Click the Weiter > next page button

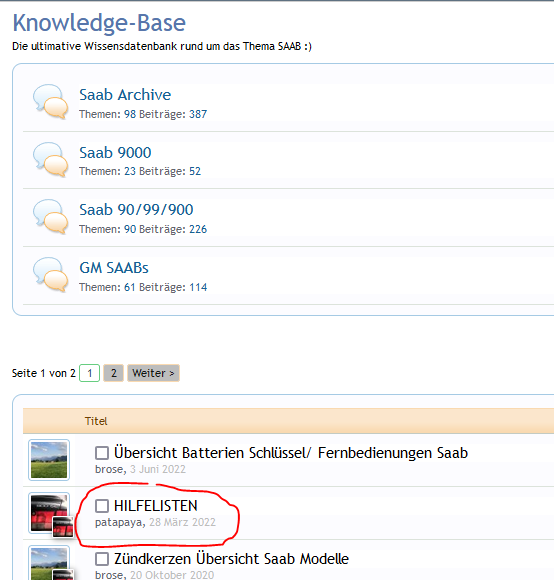[x=153, y=373]
